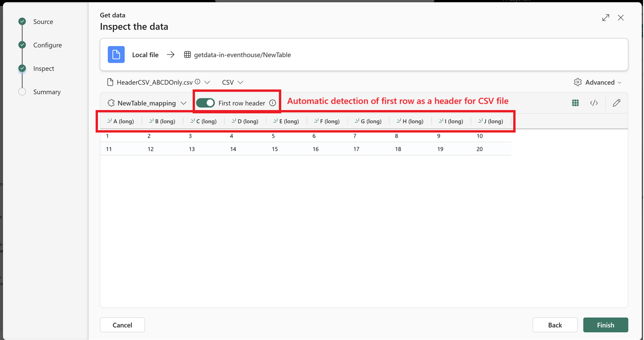This screenshot has width=644, height=340.
Task: Click the A (long) column header
Action: [121, 121]
